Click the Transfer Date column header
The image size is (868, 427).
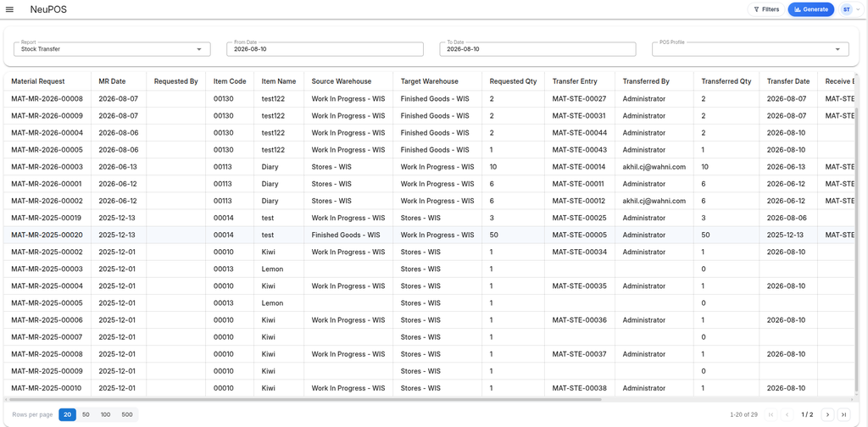click(x=788, y=81)
